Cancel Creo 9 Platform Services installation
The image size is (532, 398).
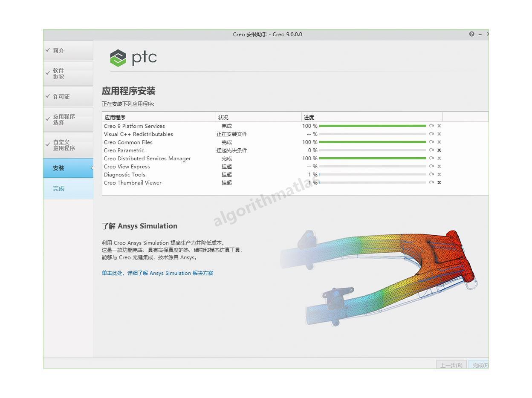[439, 126]
